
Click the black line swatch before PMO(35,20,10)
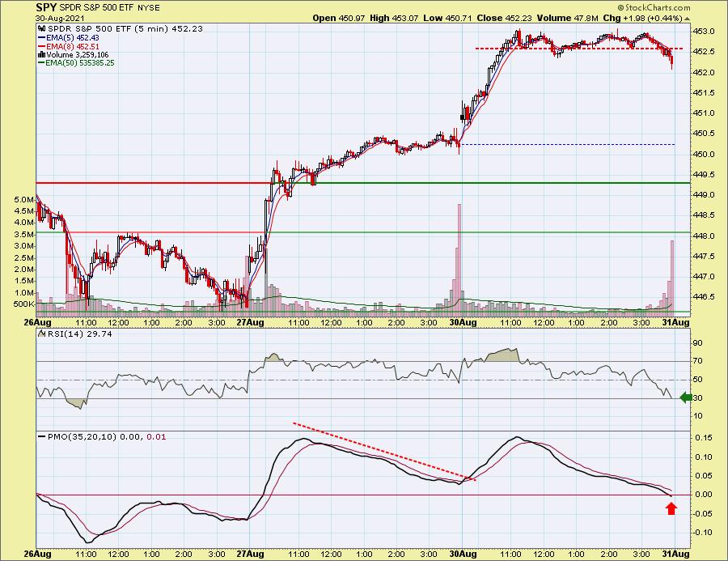pos(42,437)
